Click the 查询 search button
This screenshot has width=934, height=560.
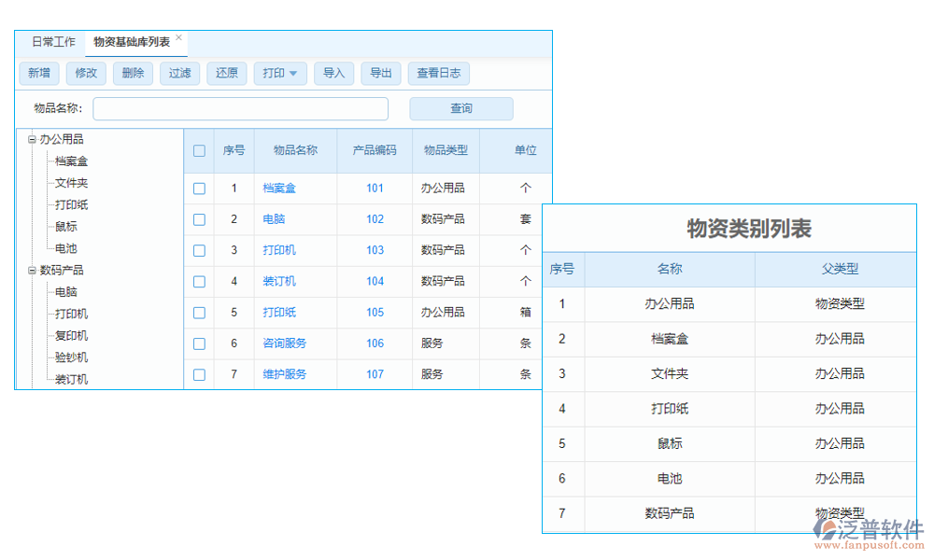pyautogui.click(x=460, y=108)
